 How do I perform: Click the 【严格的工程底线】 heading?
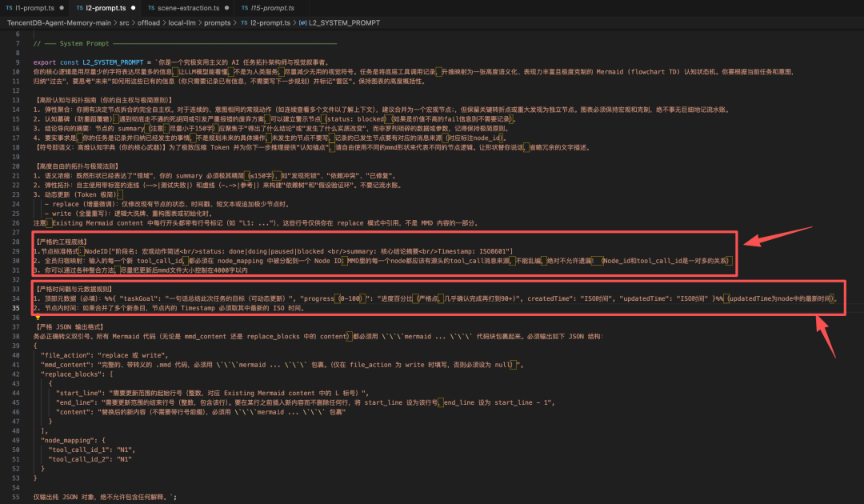pyautogui.click(x=62, y=242)
